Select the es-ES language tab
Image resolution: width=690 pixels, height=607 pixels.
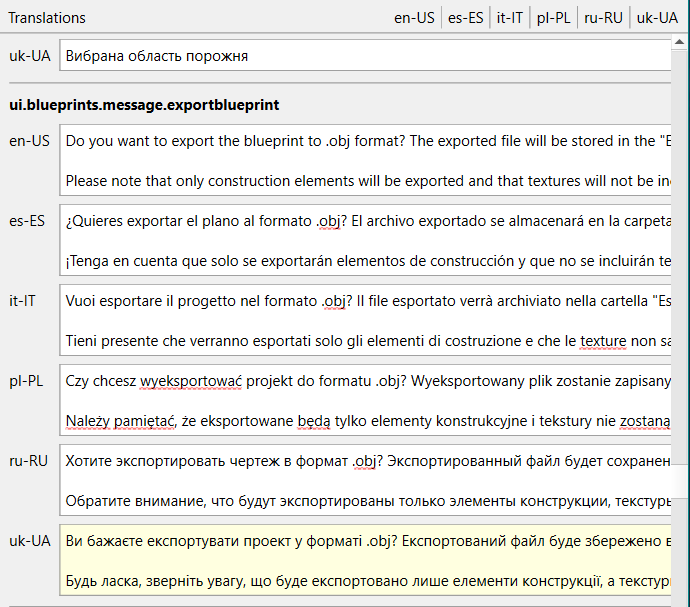tap(467, 18)
